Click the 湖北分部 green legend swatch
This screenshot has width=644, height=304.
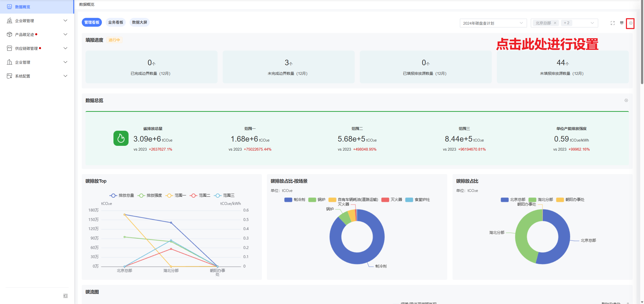click(532, 200)
